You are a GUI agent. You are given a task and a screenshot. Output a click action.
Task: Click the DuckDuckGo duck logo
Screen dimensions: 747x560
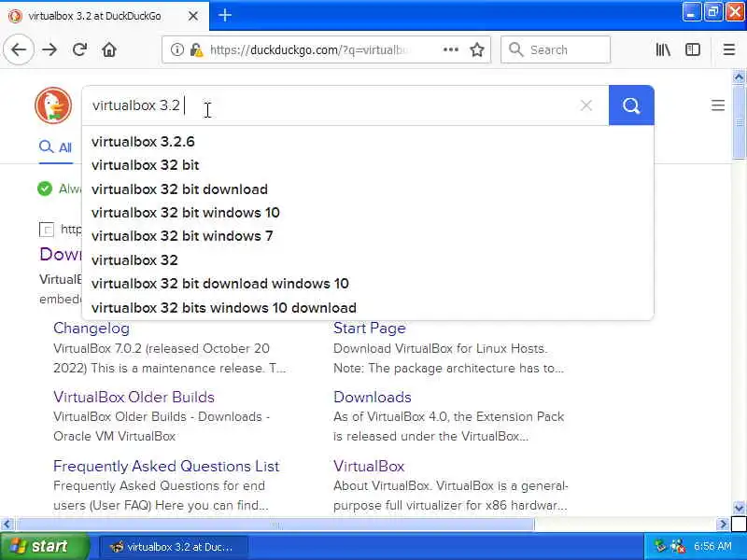coord(53,105)
